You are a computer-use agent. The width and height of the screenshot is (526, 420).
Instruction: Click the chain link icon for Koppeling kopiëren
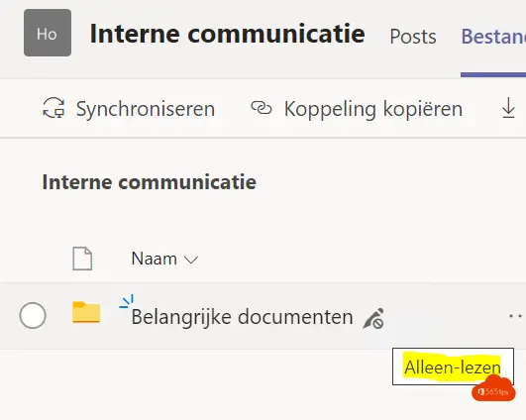coord(262,108)
